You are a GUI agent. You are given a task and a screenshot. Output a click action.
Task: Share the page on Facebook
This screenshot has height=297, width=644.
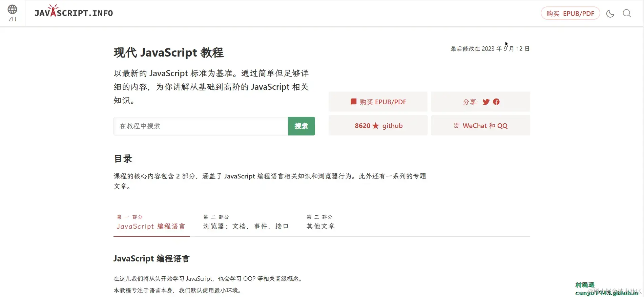pos(496,102)
